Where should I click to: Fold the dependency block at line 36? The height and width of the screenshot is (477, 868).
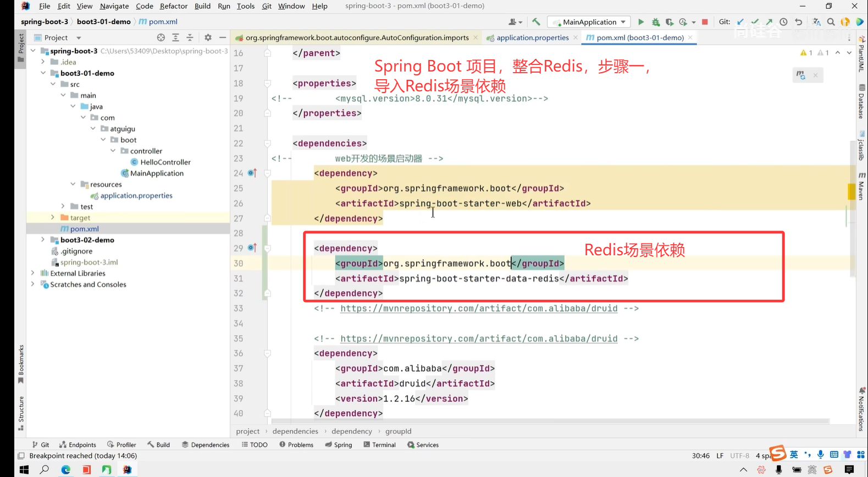pyautogui.click(x=267, y=353)
